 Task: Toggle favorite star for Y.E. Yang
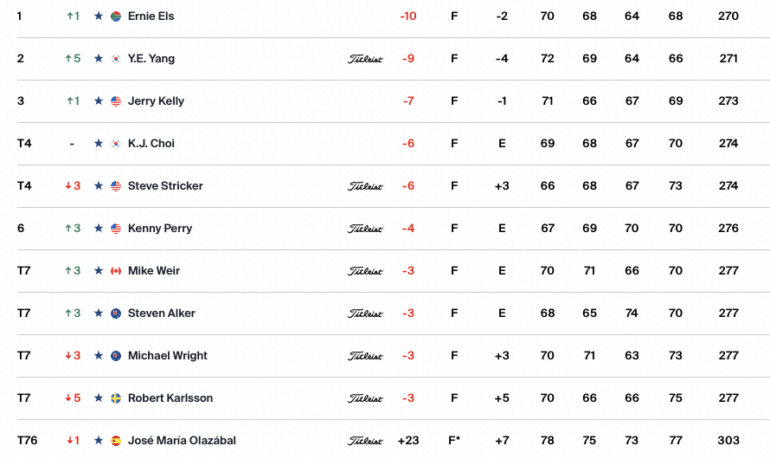tap(99, 58)
